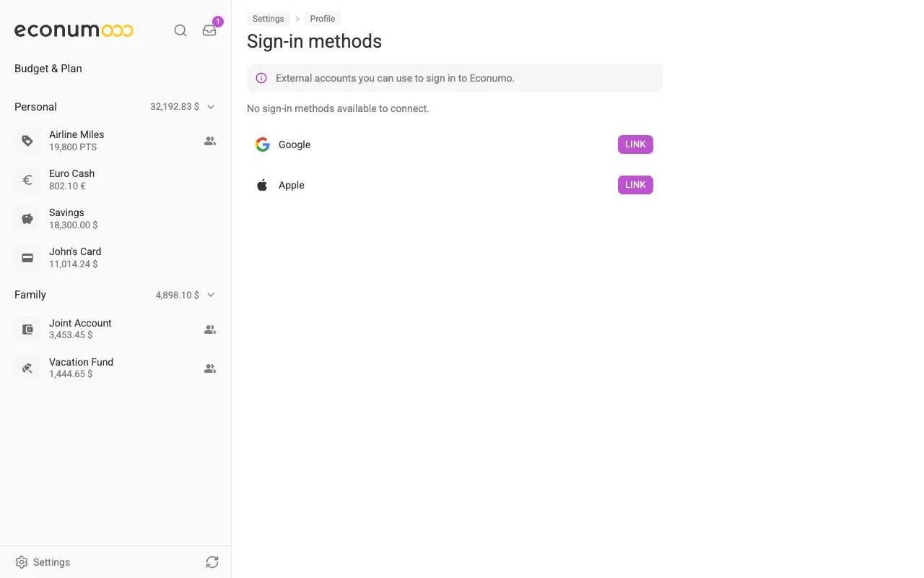Click the 1,444.65 $ balance

71,374
